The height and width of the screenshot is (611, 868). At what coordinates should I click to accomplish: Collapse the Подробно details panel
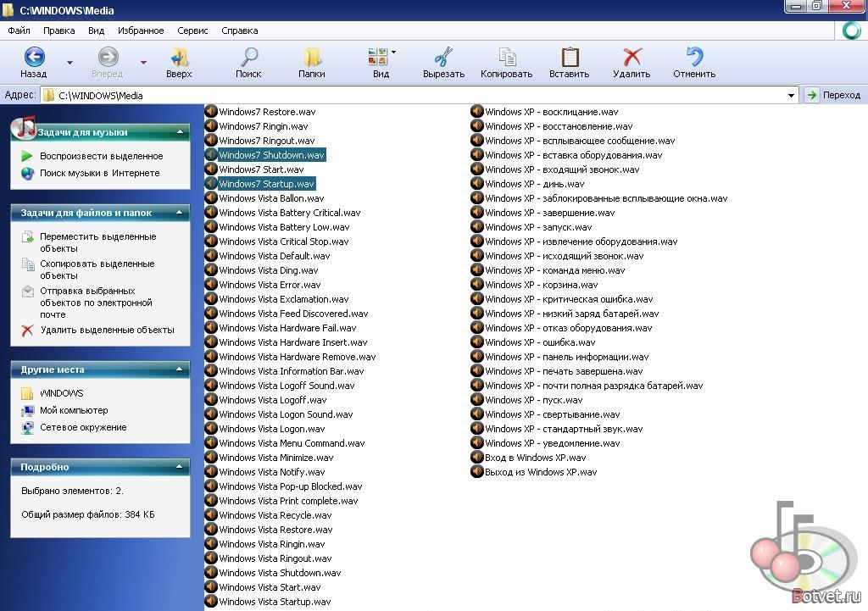pyautogui.click(x=180, y=467)
